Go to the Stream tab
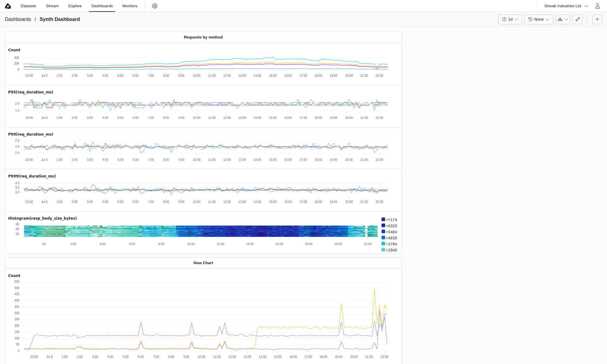The image size is (607, 364). [x=52, y=6]
